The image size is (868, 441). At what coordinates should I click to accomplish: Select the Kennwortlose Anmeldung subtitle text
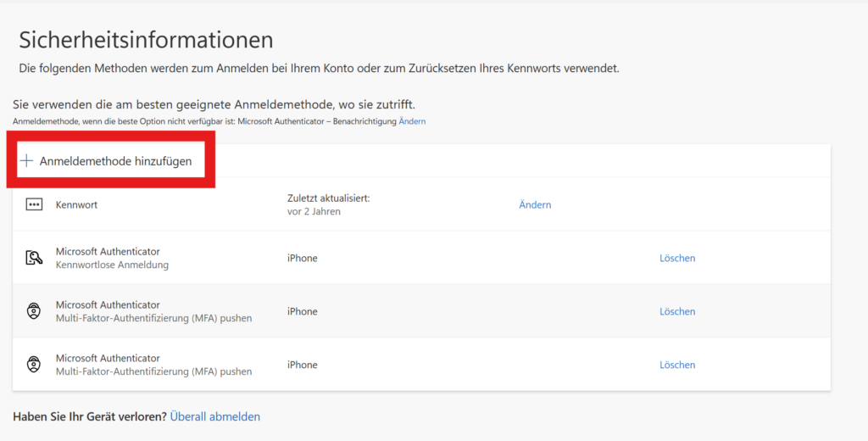(112, 265)
